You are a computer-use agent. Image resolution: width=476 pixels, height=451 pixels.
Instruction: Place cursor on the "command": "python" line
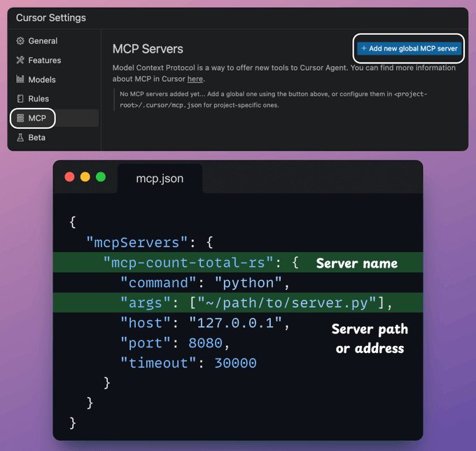204,283
